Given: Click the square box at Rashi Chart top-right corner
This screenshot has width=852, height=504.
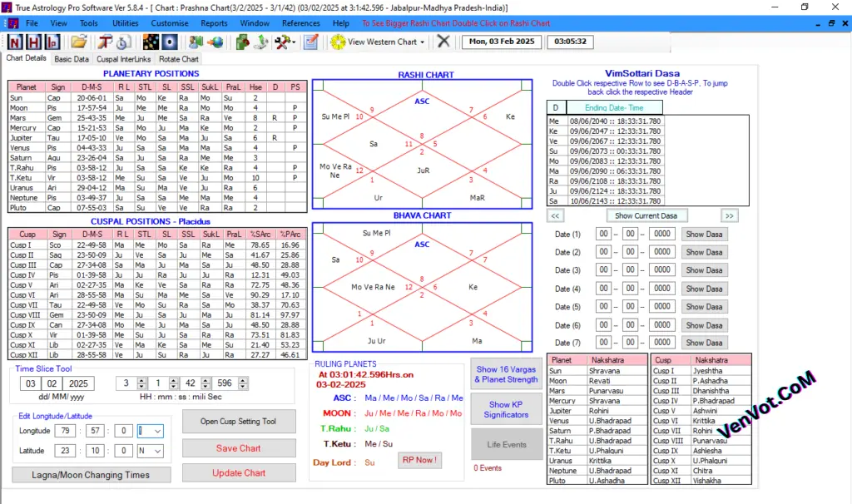Looking at the screenshot, I should coord(527,86).
